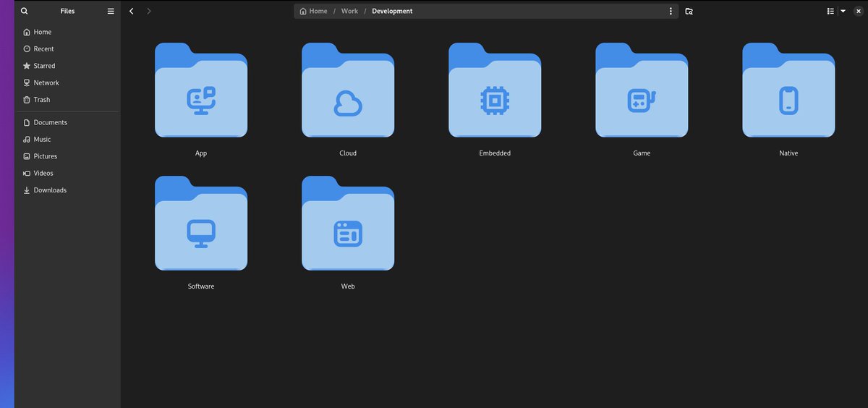868x408 pixels.
Task: Open Documents in the sidebar
Action: [x=67, y=122]
